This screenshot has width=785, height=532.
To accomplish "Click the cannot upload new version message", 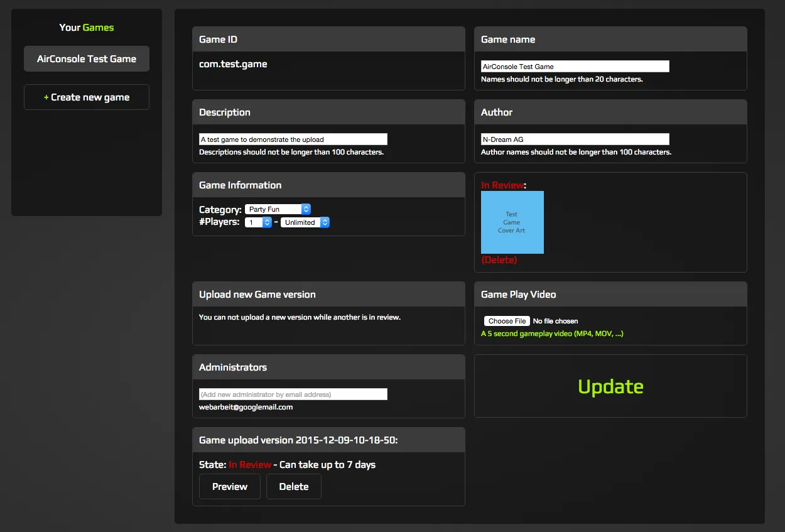I will point(300,317).
